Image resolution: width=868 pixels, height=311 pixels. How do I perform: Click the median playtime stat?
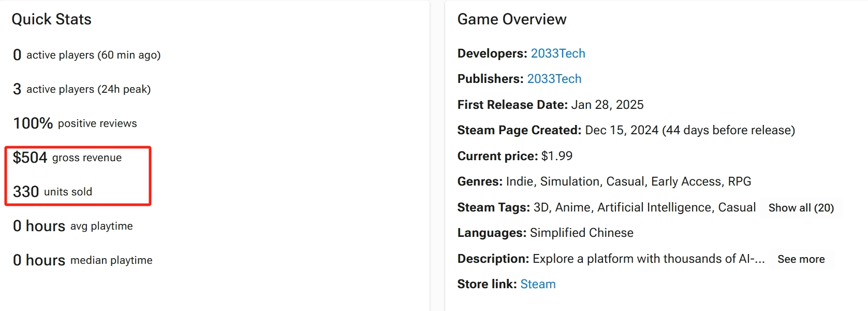(83, 260)
